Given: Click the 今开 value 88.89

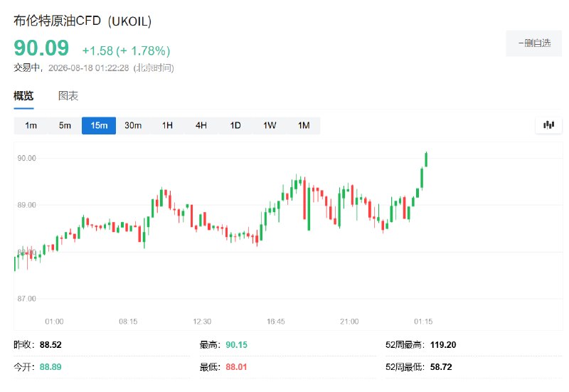Looking at the screenshot, I should pyautogui.click(x=50, y=367).
